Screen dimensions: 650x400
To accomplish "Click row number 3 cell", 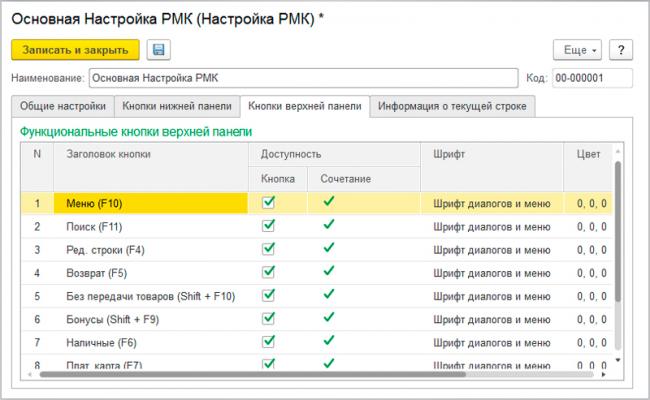I will coord(37,250).
